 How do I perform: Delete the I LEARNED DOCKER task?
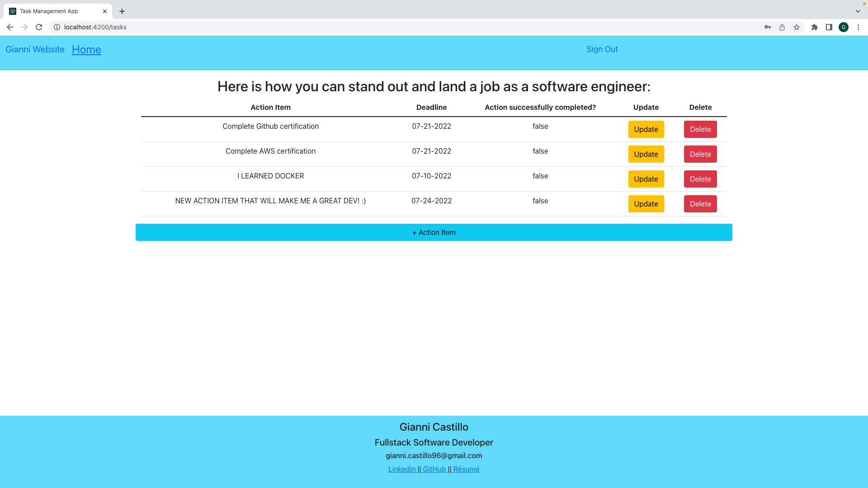pyautogui.click(x=700, y=179)
